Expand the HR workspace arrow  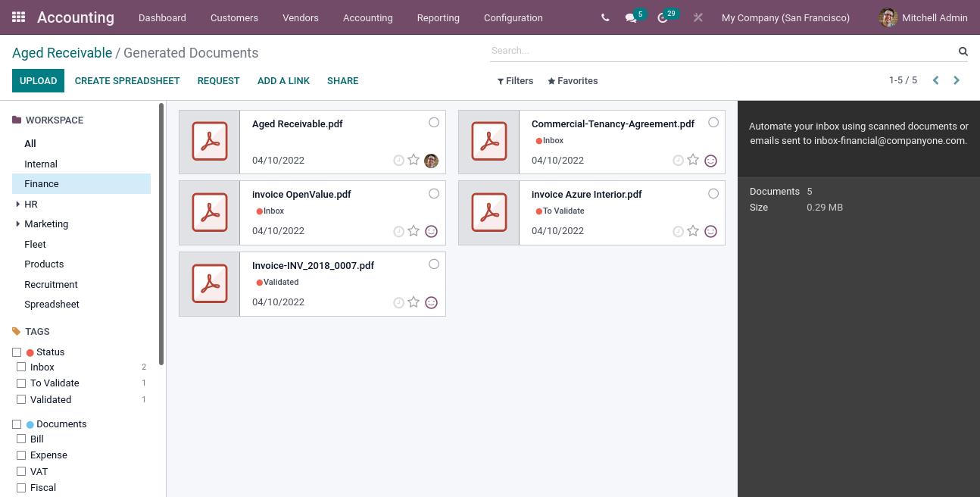pyautogui.click(x=17, y=204)
